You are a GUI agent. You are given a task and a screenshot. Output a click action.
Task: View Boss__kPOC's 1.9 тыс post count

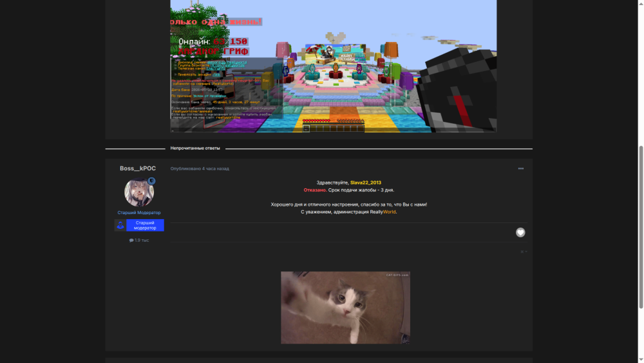(139, 240)
